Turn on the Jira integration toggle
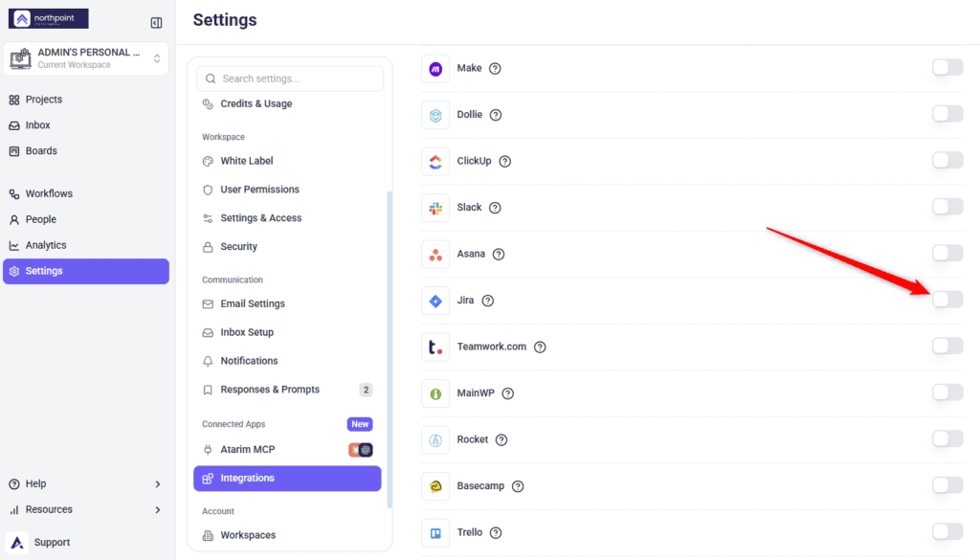The image size is (980, 560). tap(947, 300)
